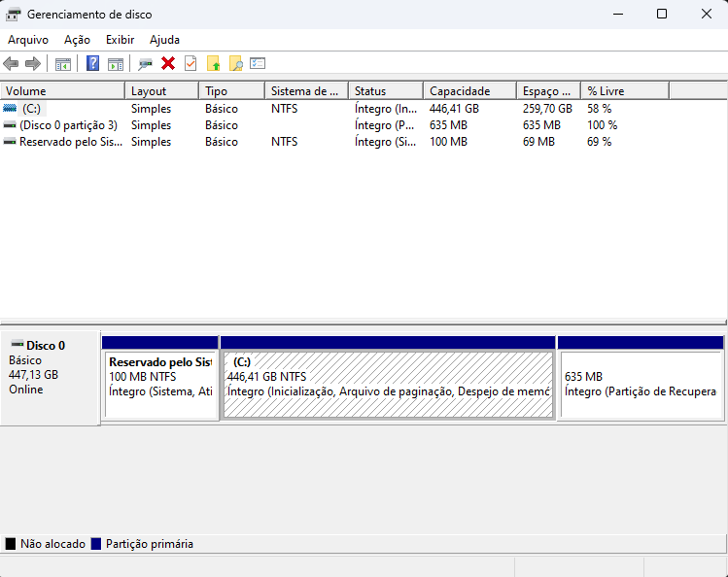Click the folder with green arrow icon
This screenshot has width=728, height=577.
(213, 63)
